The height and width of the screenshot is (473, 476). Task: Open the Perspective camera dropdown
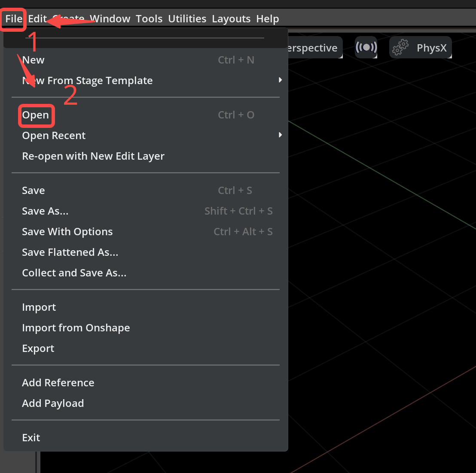(x=315, y=48)
